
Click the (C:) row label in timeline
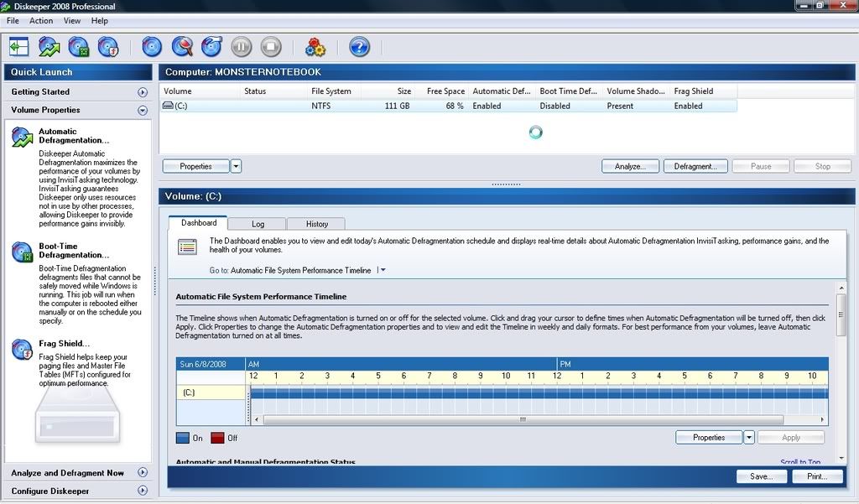189,392
